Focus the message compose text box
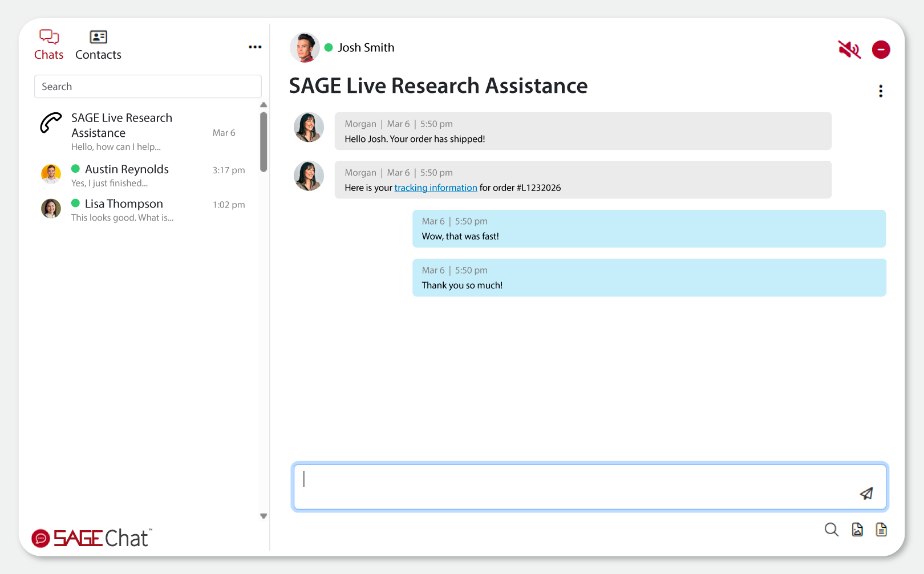The height and width of the screenshot is (574, 924). pos(570,486)
